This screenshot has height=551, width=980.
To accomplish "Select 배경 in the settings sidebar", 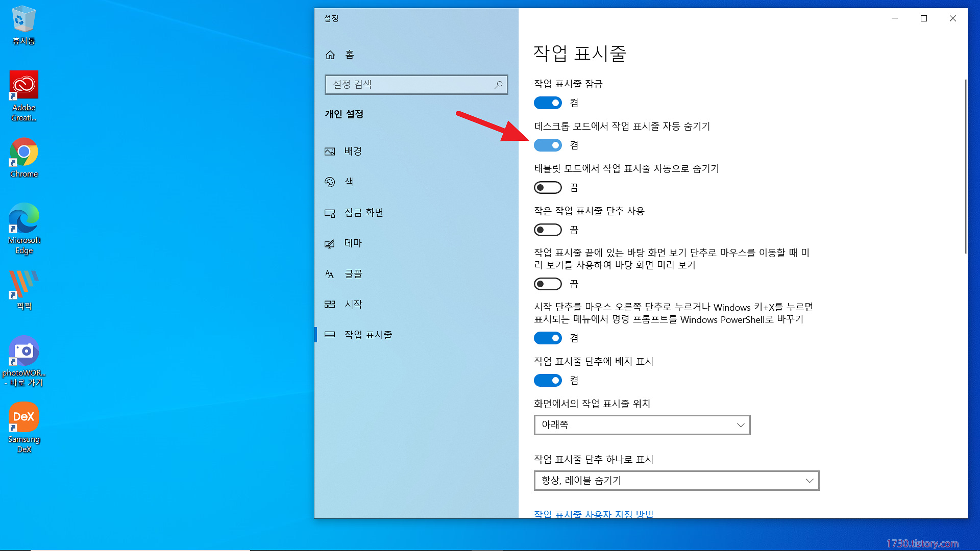I will pos(353,152).
